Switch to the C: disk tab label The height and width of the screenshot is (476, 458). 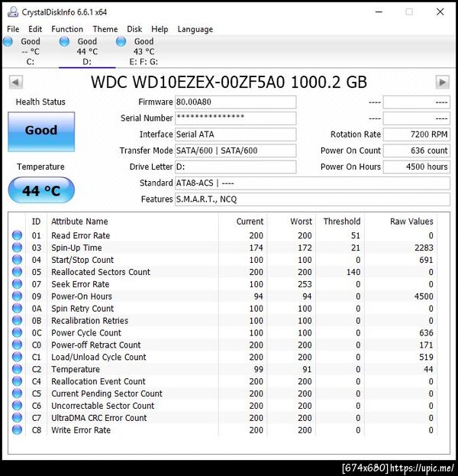pyautogui.click(x=31, y=62)
